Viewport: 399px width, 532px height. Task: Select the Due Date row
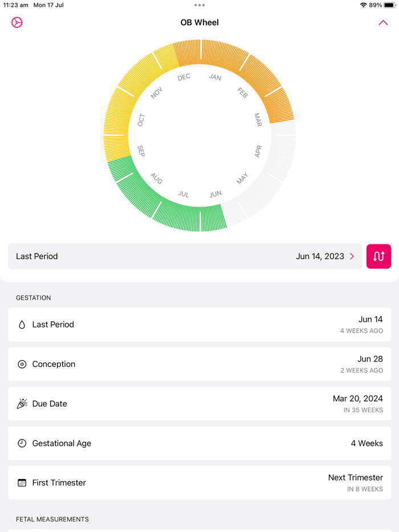click(199, 403)
